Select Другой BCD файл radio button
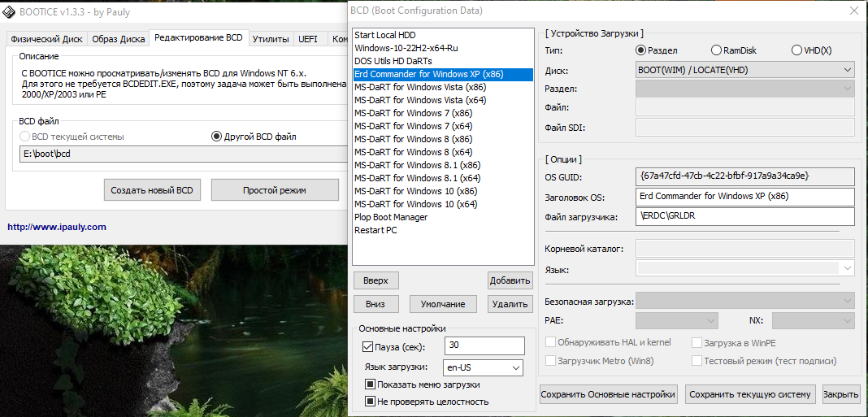The image size is (868, 417). click(216, 137)
